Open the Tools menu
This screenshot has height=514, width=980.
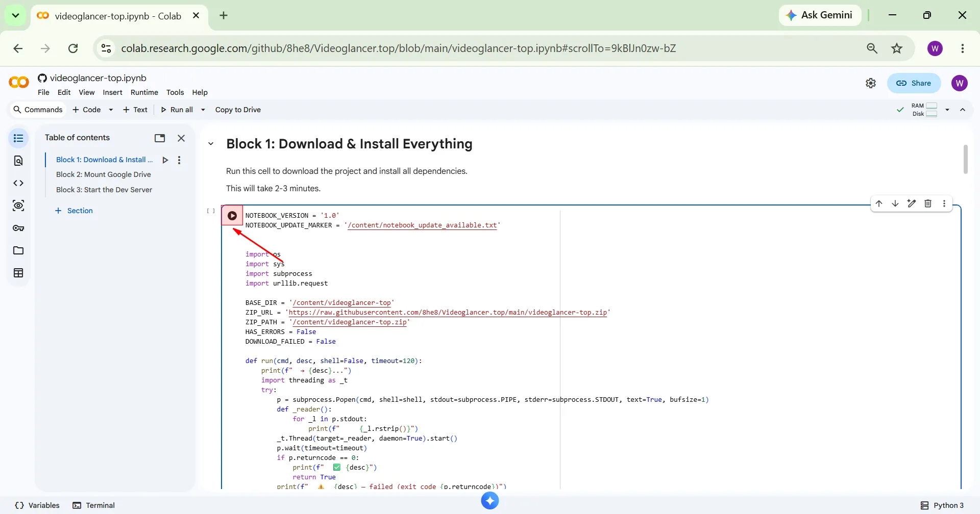coord(175,92)
